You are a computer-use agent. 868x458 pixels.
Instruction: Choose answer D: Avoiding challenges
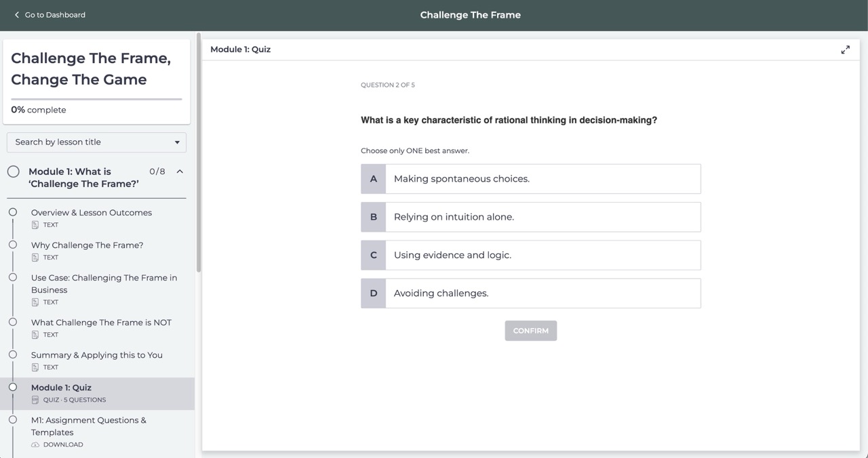click(x=531, y=293)
